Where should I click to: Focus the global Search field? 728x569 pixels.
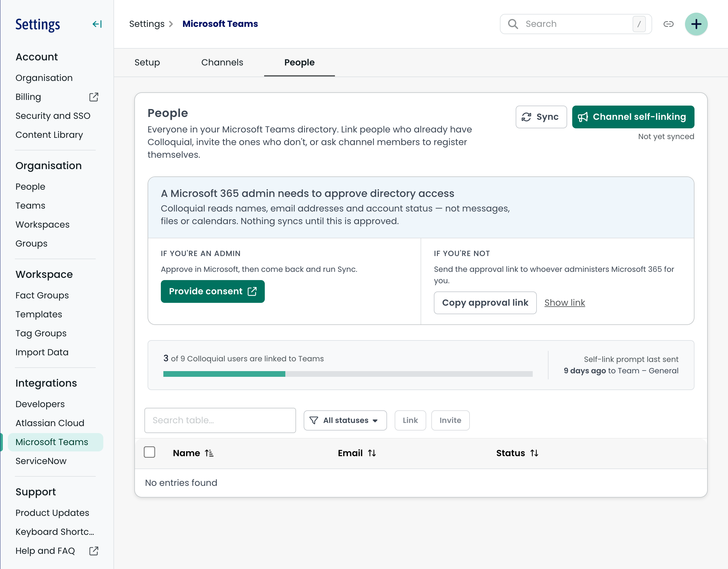[x=576, y=24]
